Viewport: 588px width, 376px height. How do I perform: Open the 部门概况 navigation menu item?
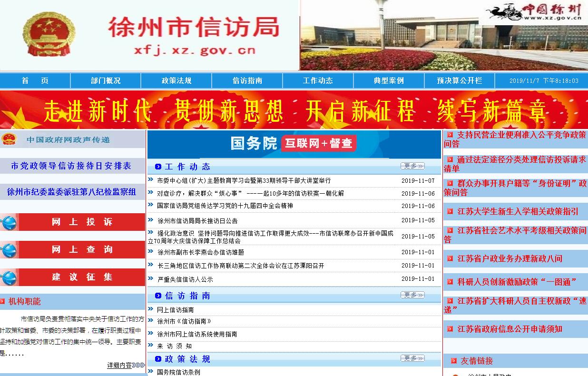(106, 81)
